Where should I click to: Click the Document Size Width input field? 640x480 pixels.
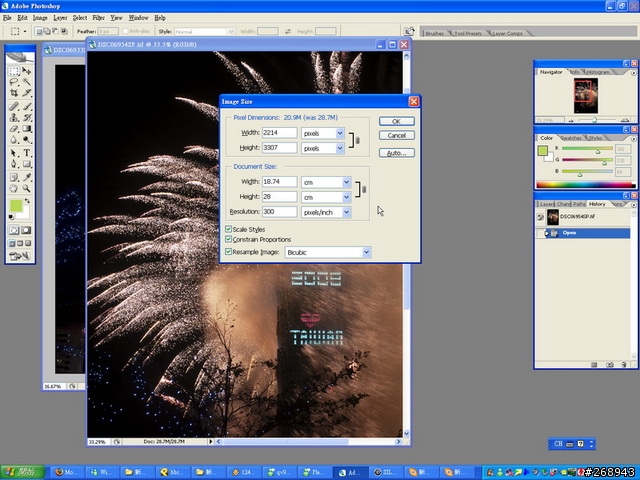[x=279, y=182]
